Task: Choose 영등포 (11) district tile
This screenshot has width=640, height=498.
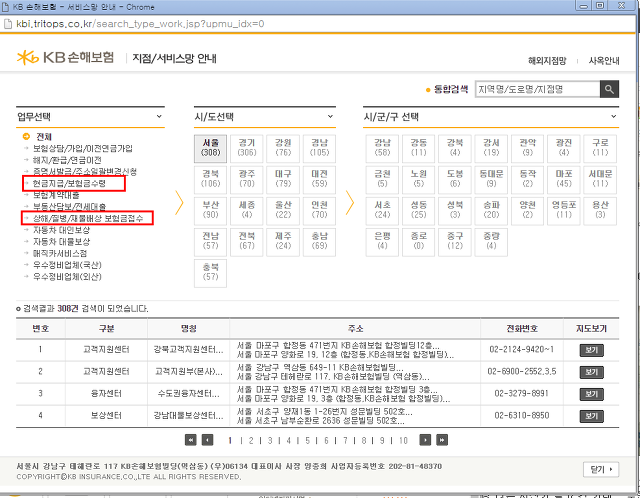Action: click(x=564, y=211)
